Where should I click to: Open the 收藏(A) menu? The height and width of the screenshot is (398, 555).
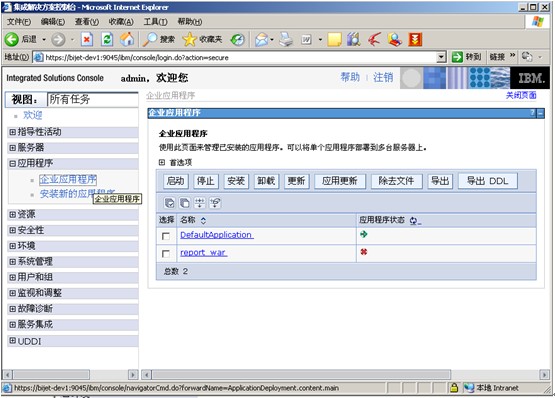pyautogui.click(x=121, y=22)
